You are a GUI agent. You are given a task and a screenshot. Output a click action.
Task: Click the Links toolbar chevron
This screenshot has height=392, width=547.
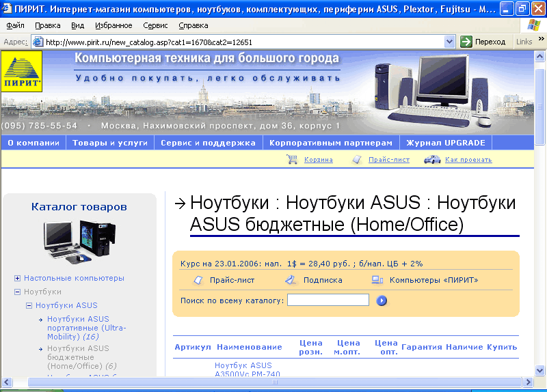542,39
